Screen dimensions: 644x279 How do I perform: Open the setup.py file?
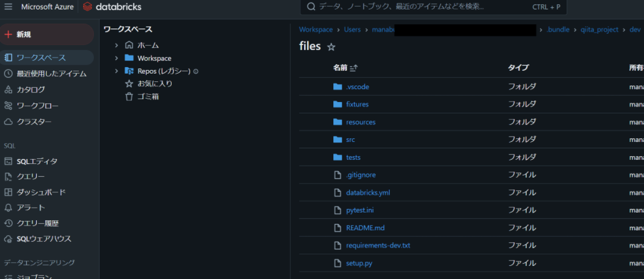tap(359, 263)
